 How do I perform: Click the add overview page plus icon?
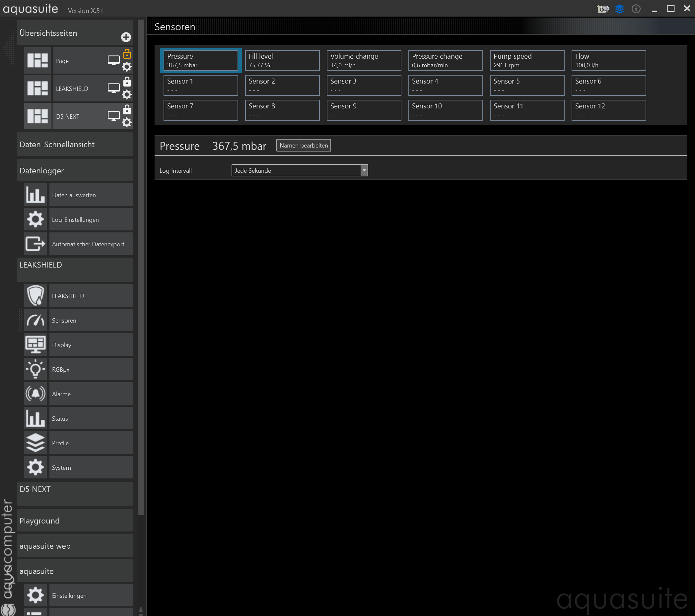(126, 37)
